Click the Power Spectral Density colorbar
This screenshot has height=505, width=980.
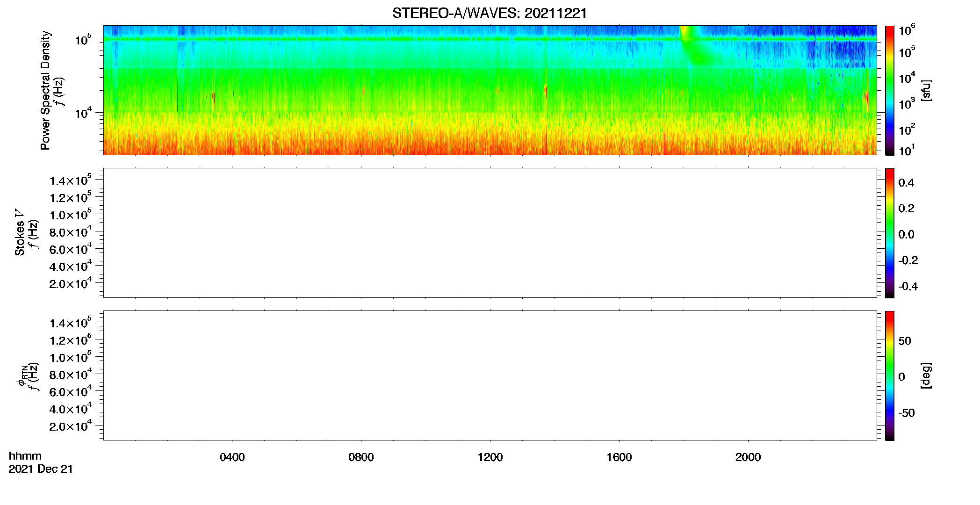[x=889, y=90]
